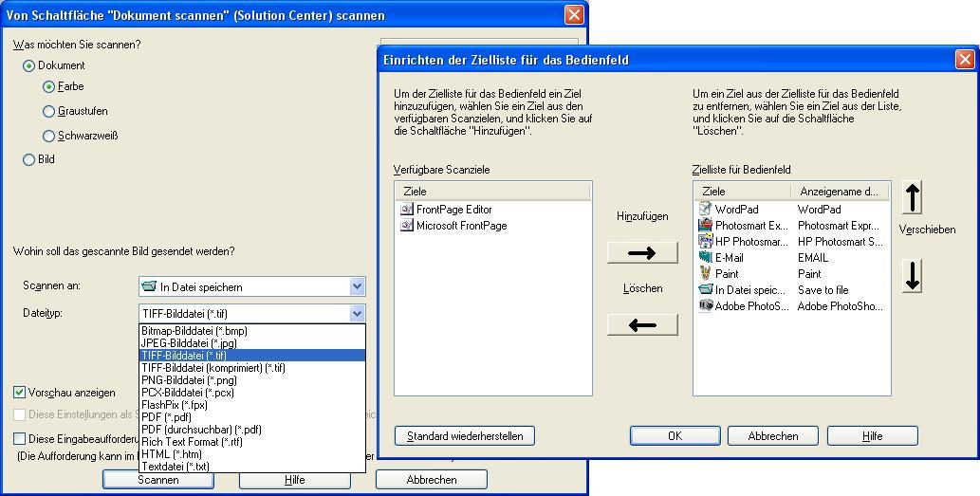Click the Standard wiederherstellen button
The image size is (980, 496).
(465, 436)
